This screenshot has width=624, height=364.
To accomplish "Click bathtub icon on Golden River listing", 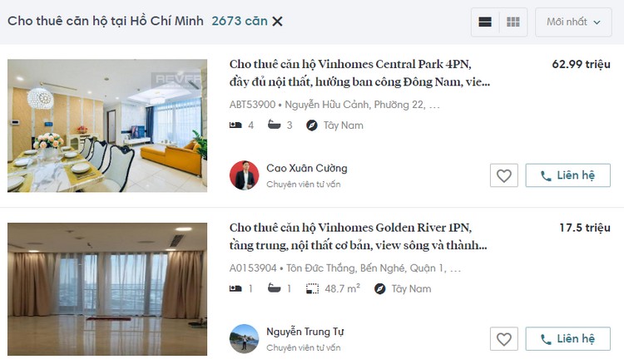I will pyautogui.click(x=275, y=288).
